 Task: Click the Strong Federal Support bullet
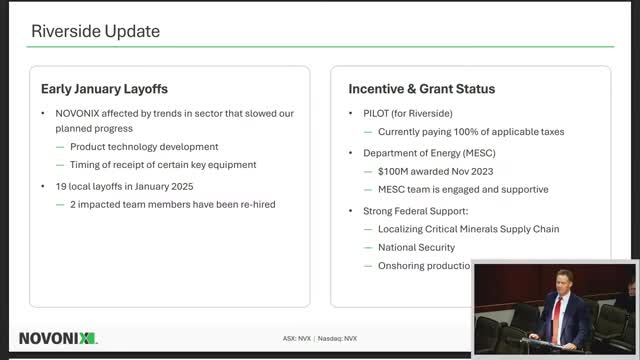(416, 211)
